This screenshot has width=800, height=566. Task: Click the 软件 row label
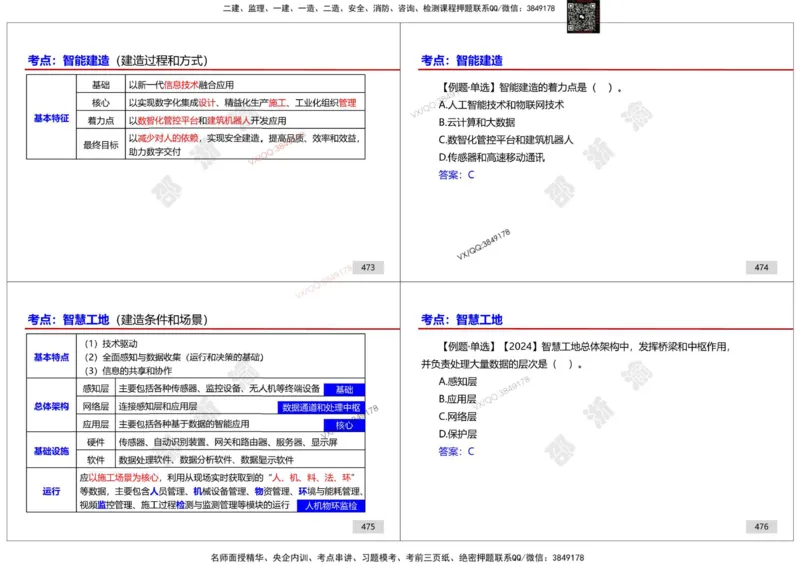[x=96, y=459]
